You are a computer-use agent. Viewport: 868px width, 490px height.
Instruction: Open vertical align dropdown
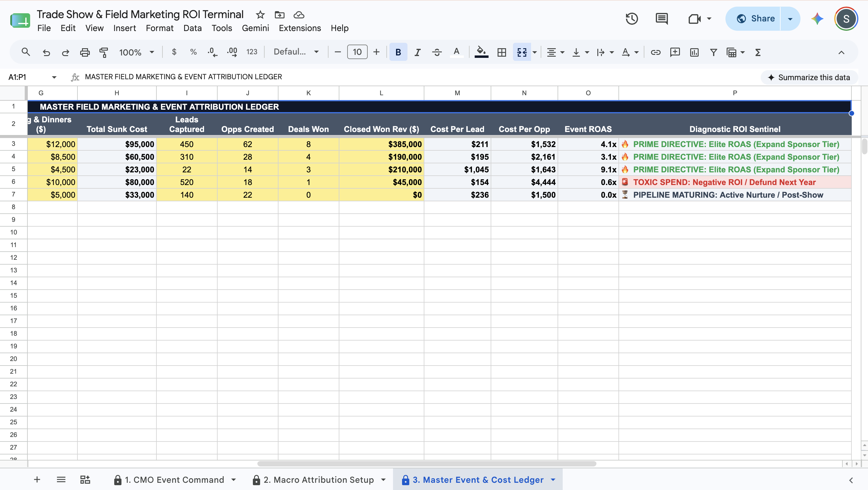[580, 52]
